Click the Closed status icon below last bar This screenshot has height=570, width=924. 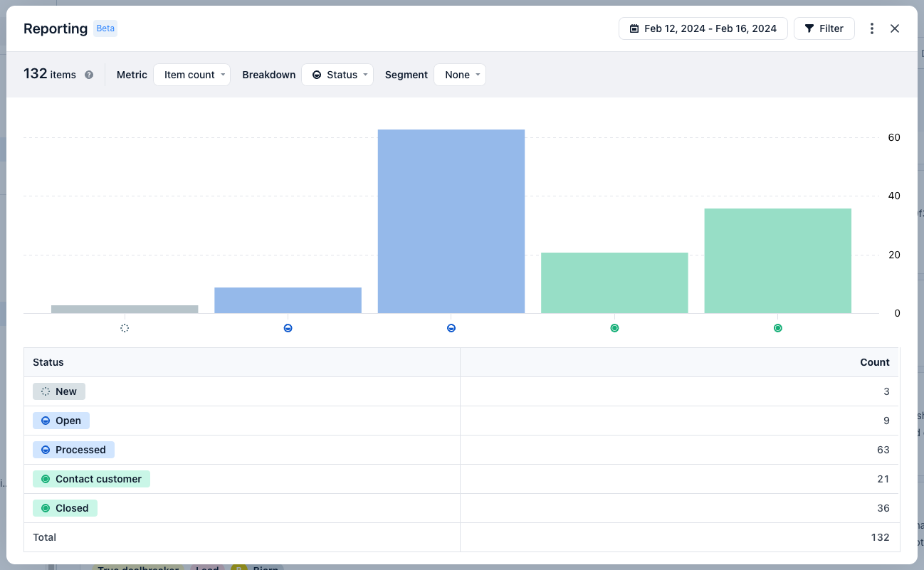click(778, 328)
